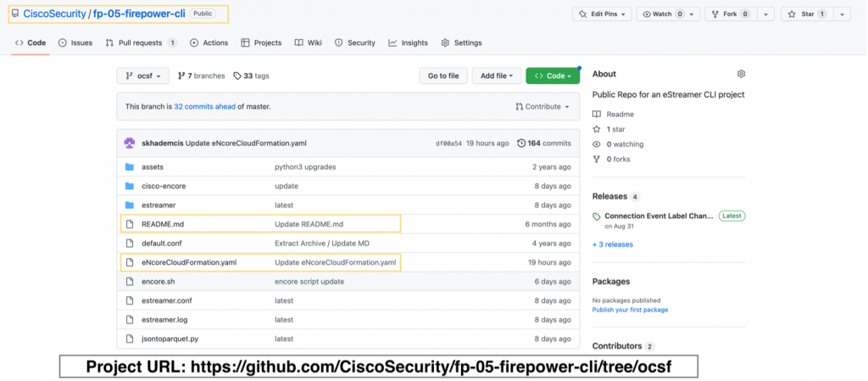Click the tags icon showing 33 tags

[237, 76]
